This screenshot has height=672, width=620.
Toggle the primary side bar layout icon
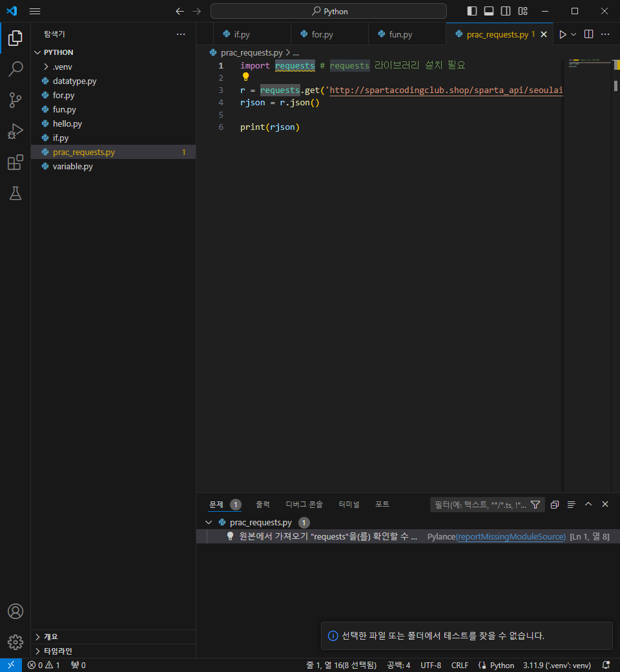[471, 11]
